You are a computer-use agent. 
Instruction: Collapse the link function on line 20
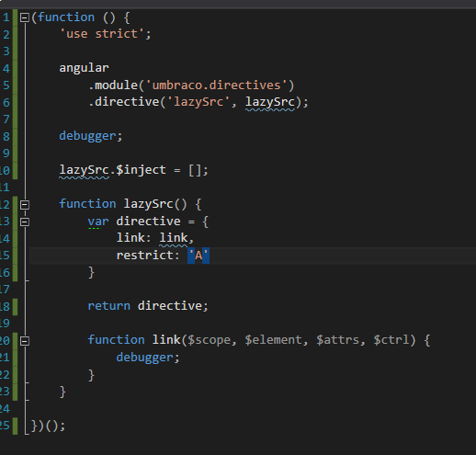pyautogui.click(x=25, y=341)
